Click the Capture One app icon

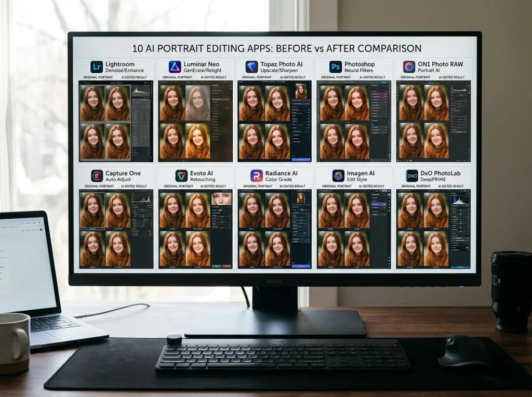(97, 176)
